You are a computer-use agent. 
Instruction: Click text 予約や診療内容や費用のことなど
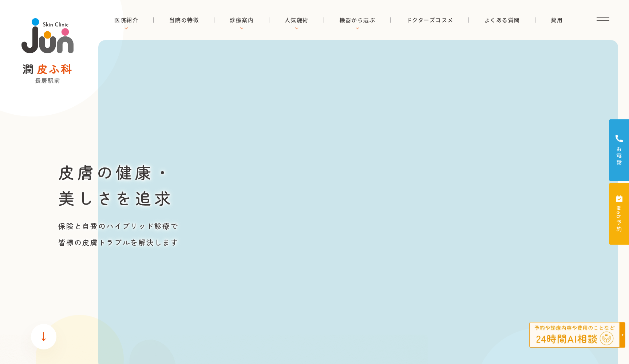[x=574, y=328]
